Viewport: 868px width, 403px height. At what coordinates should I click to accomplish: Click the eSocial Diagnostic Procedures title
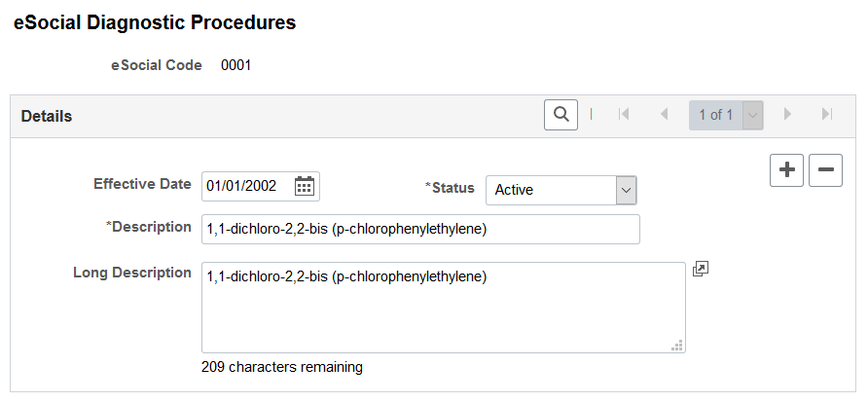click(155, 22)
